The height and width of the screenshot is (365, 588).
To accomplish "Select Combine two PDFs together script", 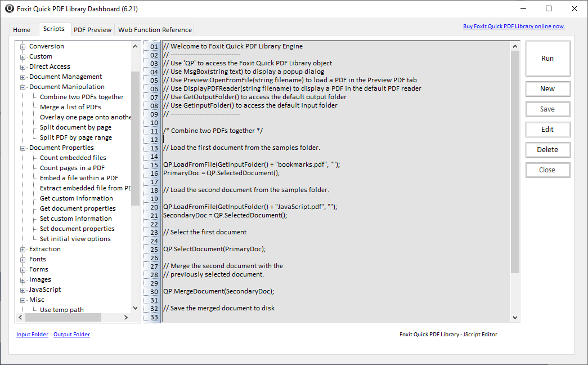I will (82, 97).
